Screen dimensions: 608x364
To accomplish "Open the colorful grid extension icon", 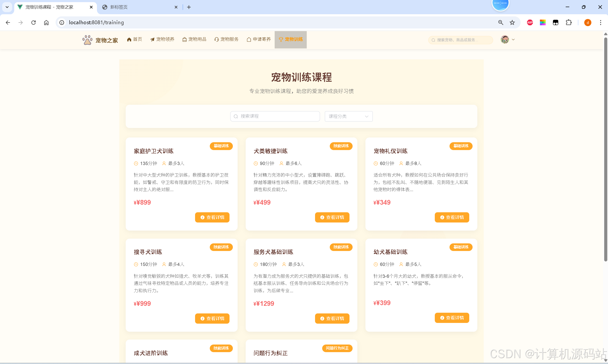I will (542, 23).
